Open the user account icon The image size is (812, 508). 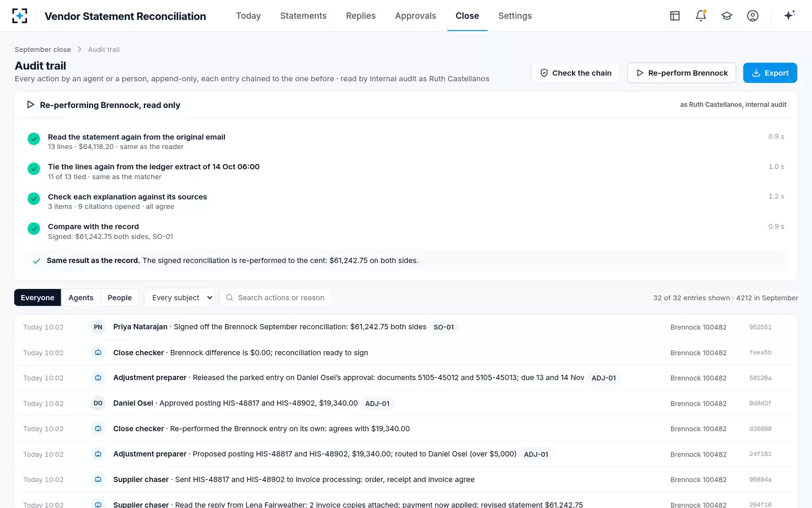click(753, 16)
